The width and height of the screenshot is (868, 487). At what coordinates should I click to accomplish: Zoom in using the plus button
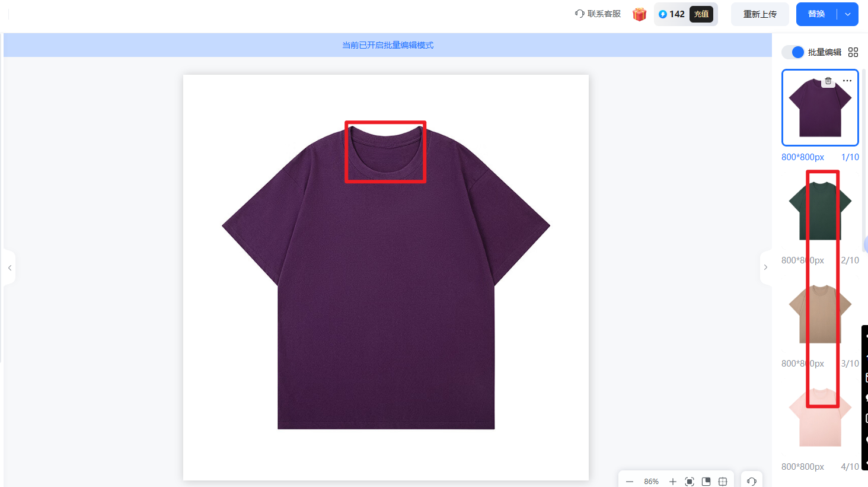[673, 482]
